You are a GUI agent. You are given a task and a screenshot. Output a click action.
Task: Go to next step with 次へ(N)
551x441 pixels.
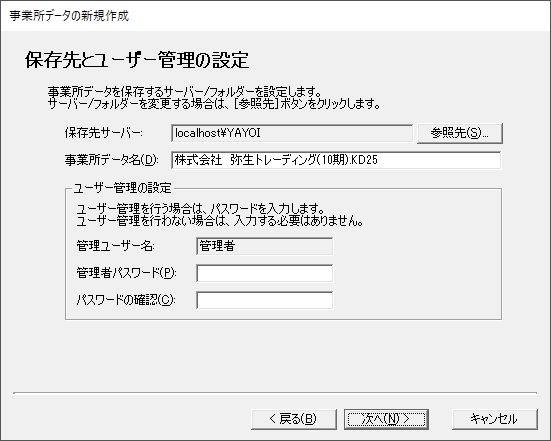pos(386,419)
